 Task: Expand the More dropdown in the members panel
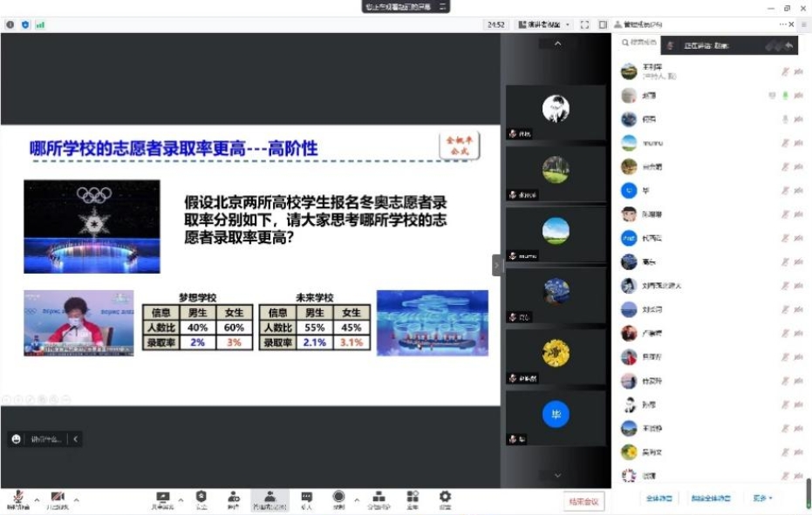[762, 498]
